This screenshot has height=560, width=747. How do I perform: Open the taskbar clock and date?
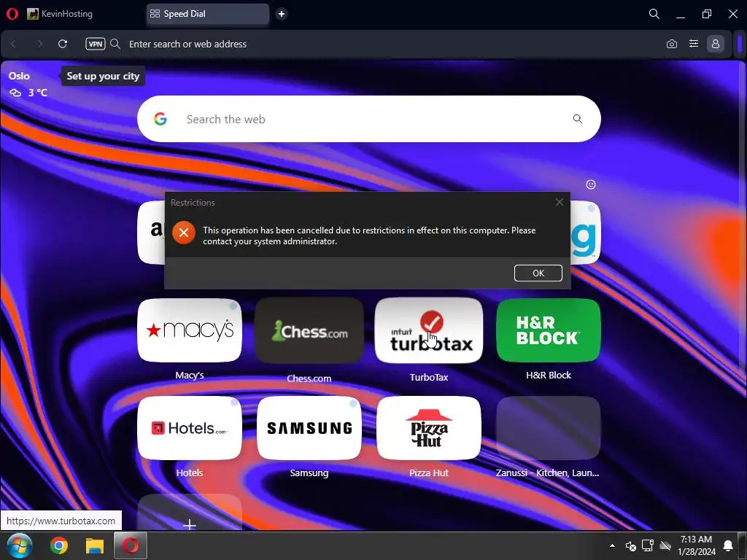[x=696, y=545]
